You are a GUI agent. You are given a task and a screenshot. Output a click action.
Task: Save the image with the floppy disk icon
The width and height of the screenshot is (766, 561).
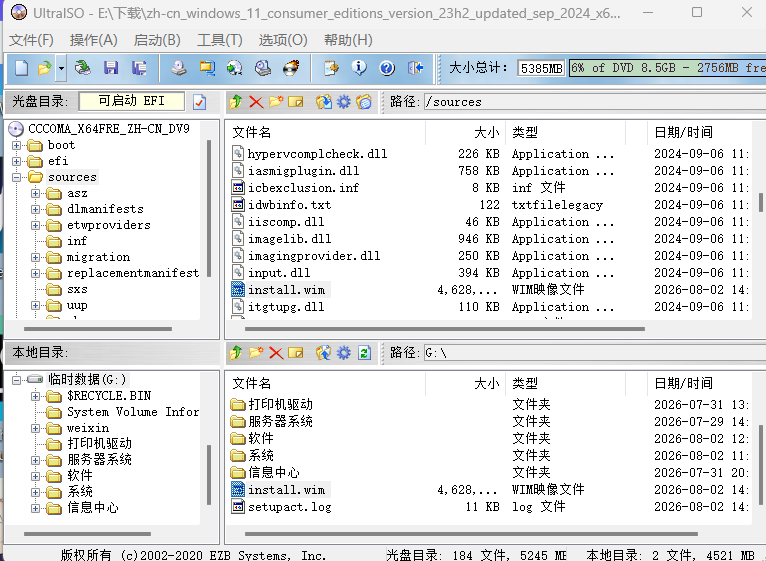pyautogui.click(x=111, y=68)
